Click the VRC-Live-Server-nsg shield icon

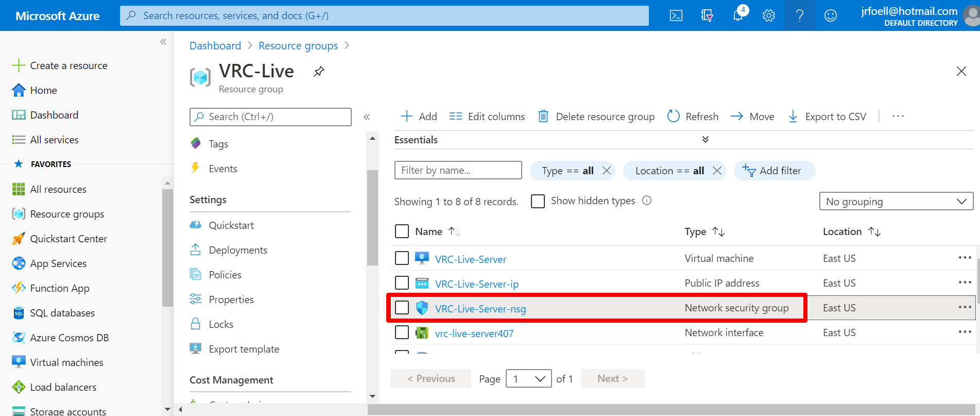(422, 308)
